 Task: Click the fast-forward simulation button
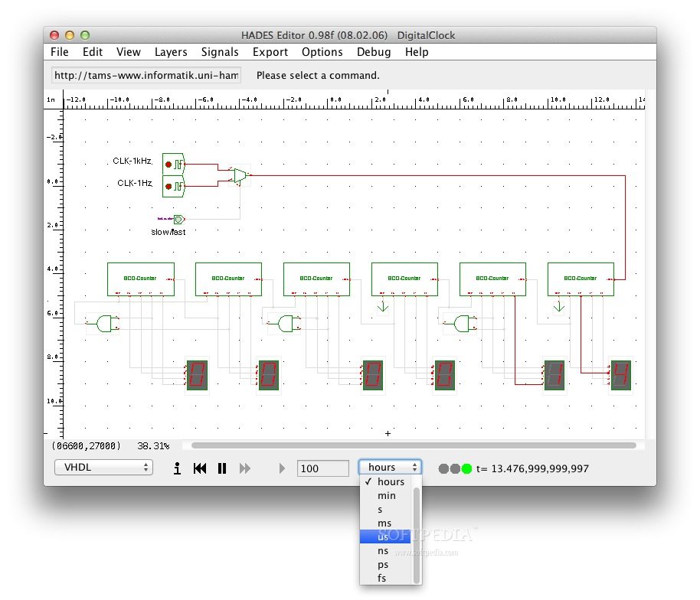click(x=244, y=468)
